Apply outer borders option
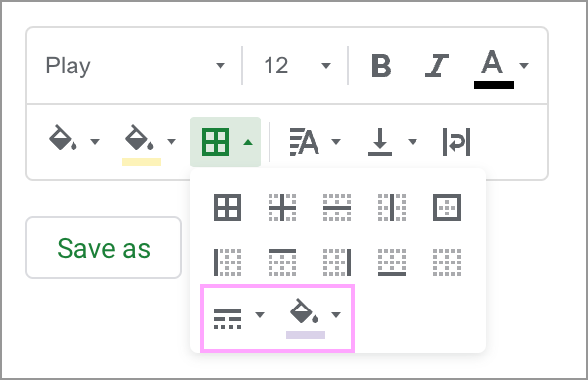Screen dimensions: 588x380 [447, 208]
